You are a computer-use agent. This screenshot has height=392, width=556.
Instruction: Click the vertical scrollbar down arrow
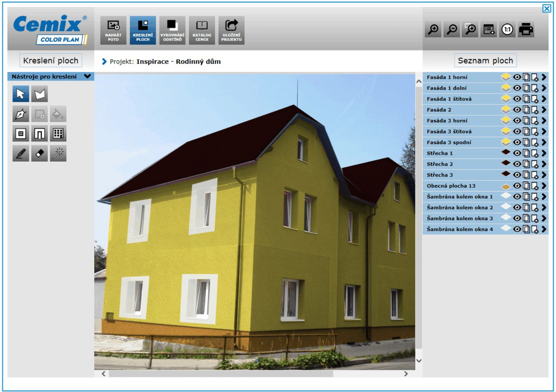[x=419, y=360]
